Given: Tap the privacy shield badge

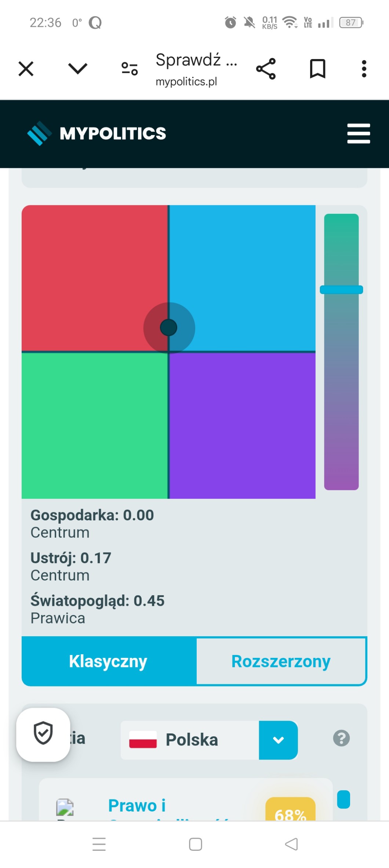Looking at the screenshot, I should (x=43, y=734).
